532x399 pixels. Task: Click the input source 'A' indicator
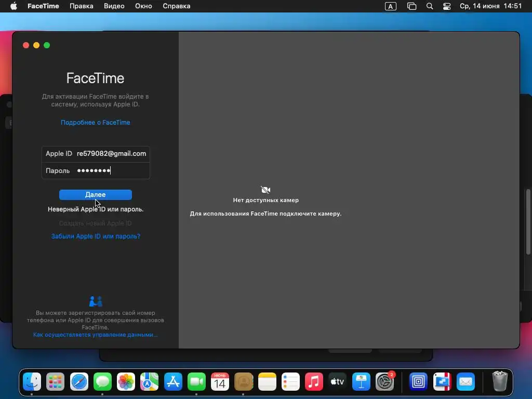[x=391, y=6]
